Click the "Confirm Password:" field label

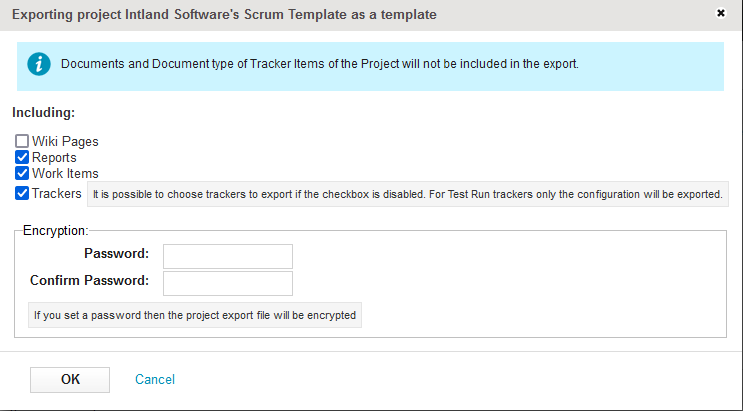click(x=89, y=280)
